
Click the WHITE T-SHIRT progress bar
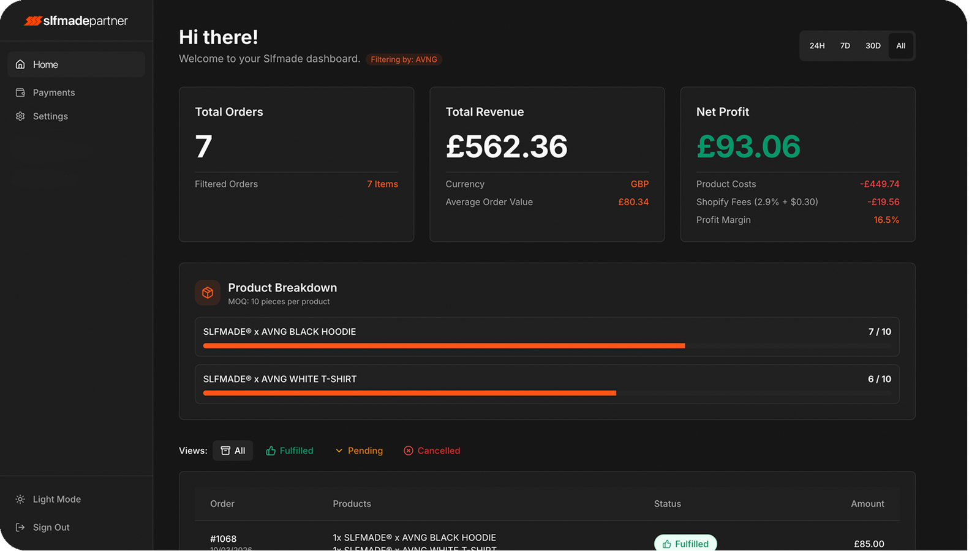[547, 393]
